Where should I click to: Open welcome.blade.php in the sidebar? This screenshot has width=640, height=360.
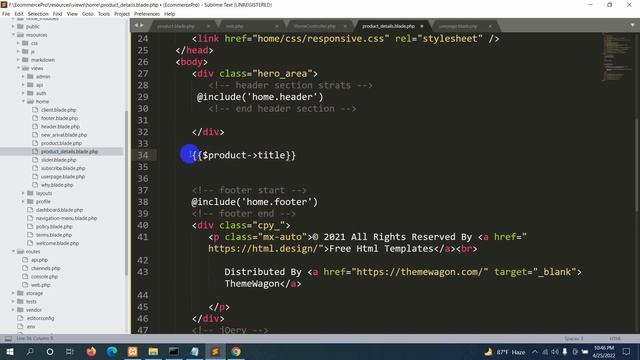click(57, 243)
